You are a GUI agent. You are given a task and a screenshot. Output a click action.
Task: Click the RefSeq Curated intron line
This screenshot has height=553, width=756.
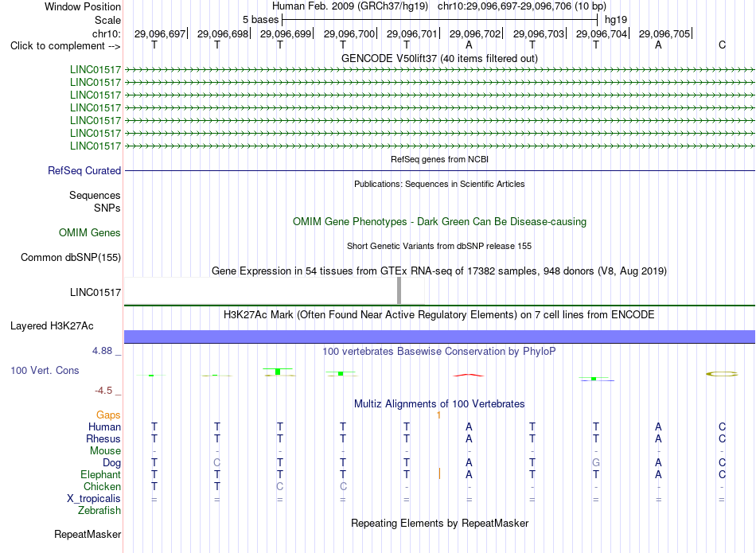coord(439,170)
